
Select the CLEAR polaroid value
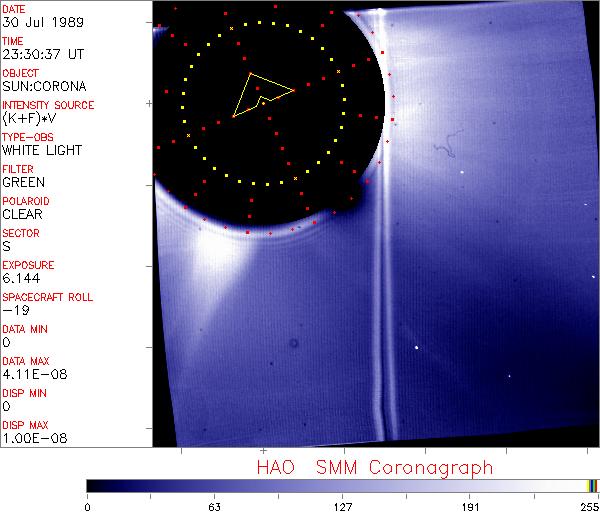click(x=23, y=214)
